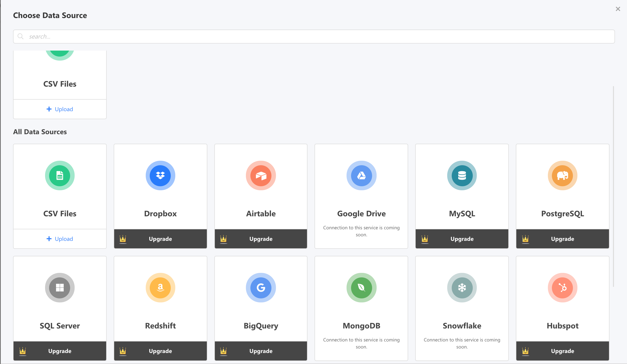Upload a CSV file from the top card
The height and width of the screenshot is (364, 627).
tap(60, 109)
